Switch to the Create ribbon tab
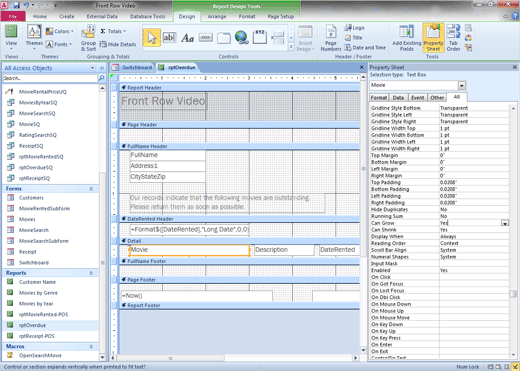Image resolution: width=520 pixels, height=371 pixels. point(67,16)
